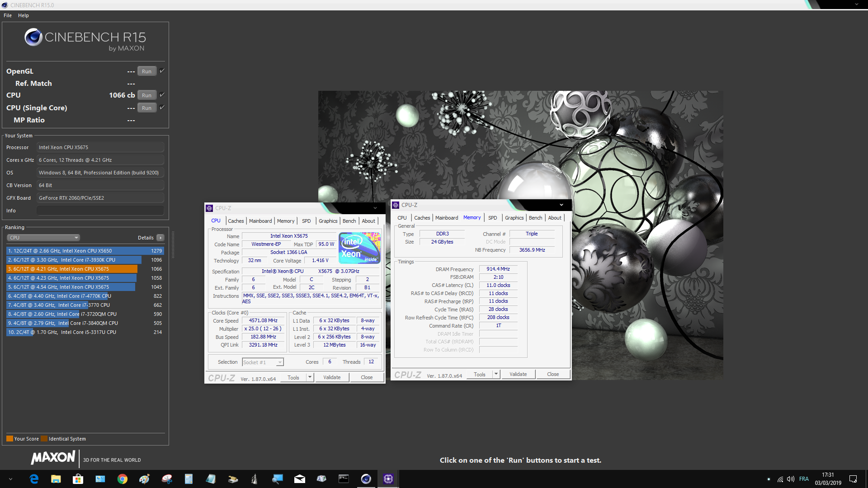Viewport: 868px width, 488px height.
Task: Open the Socket #1 selection dropdown
Action: click(x=280, y=362)
